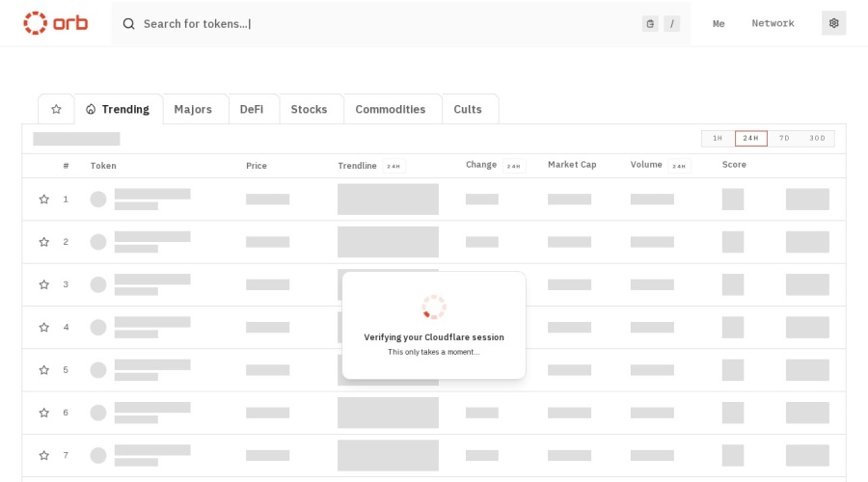Viewport: 868px width, 482px height.
Task: Select the 7D timeframe
Action: point(784,139)
